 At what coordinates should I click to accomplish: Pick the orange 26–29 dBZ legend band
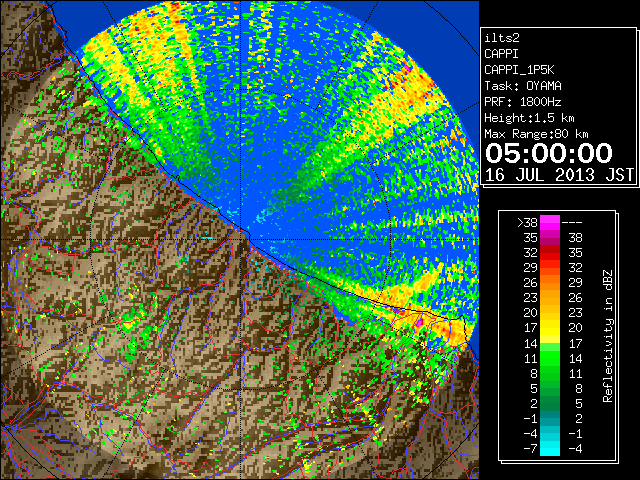pyautogui.click(x=550, y=282)
